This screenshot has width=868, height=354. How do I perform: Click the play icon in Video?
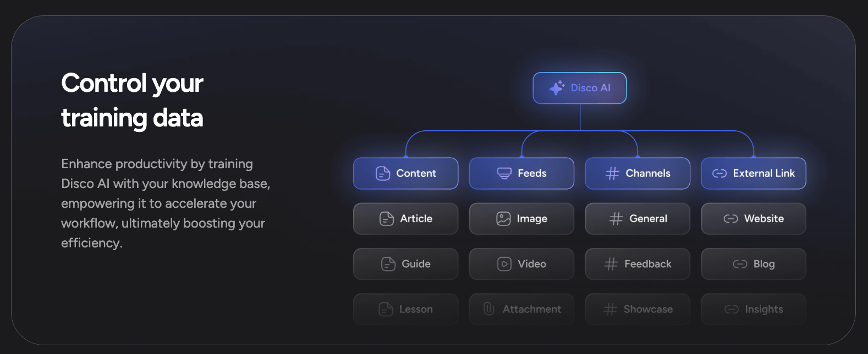pos(504,264)
